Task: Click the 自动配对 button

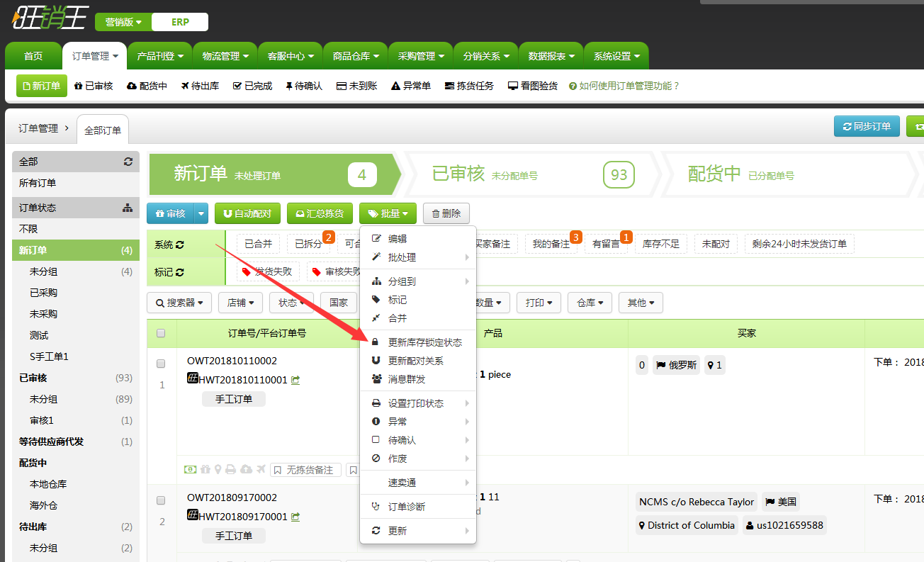Action: click(x=248, y=213)
